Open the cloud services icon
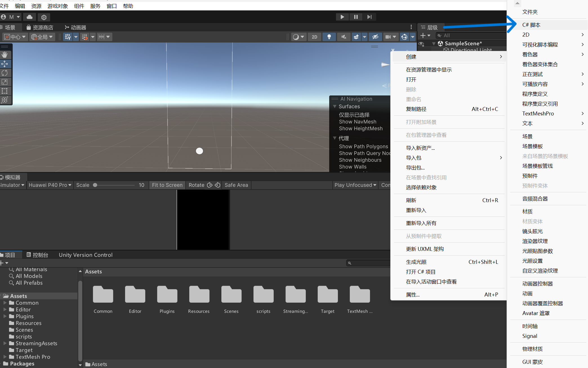This screenshot has width=588, height=368. [x=30, y=17]
